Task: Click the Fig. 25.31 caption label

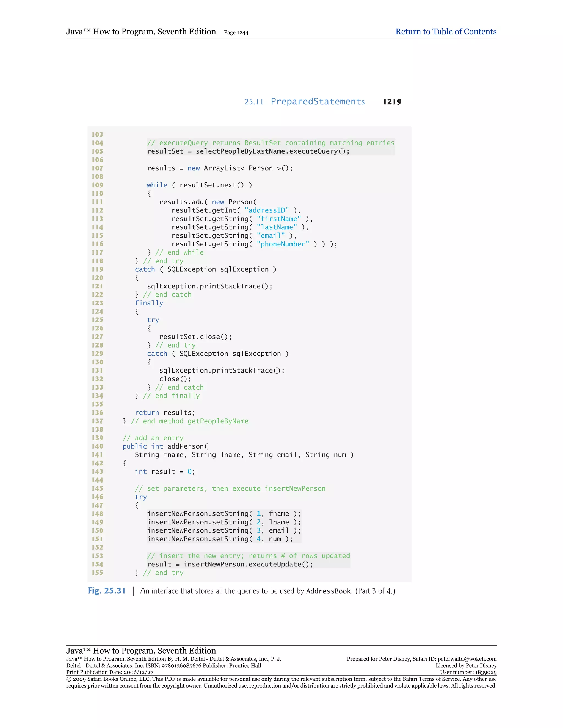Action: coord(106,591)
